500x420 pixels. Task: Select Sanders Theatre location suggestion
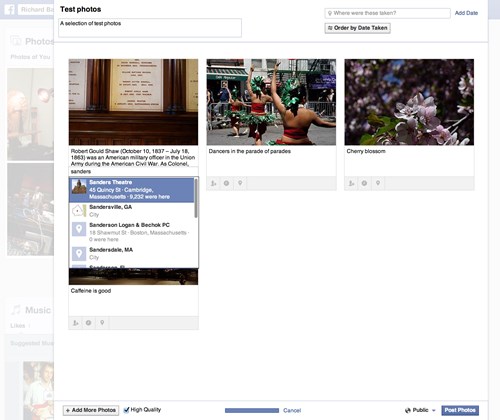132,190
